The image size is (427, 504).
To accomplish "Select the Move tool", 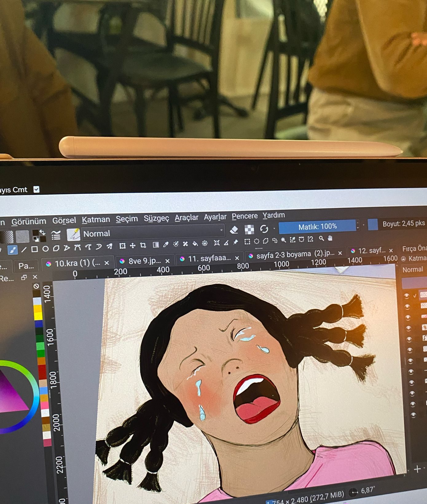I will tap(133, 246).
